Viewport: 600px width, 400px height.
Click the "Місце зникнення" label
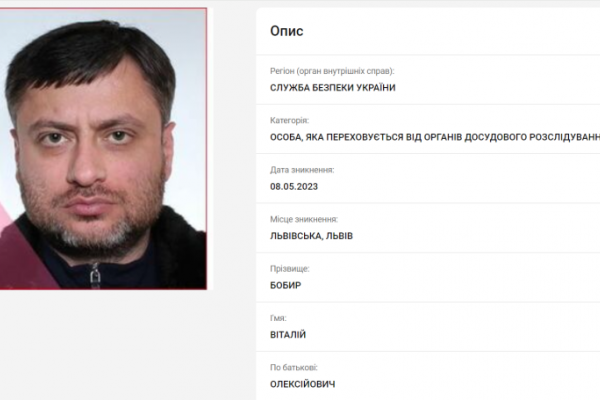pos(304,219)
